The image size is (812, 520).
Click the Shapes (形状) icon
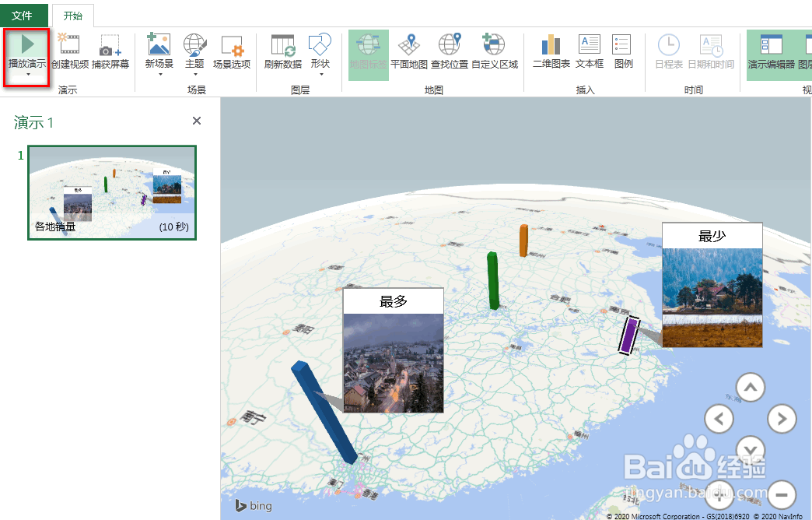click(320, 44)
